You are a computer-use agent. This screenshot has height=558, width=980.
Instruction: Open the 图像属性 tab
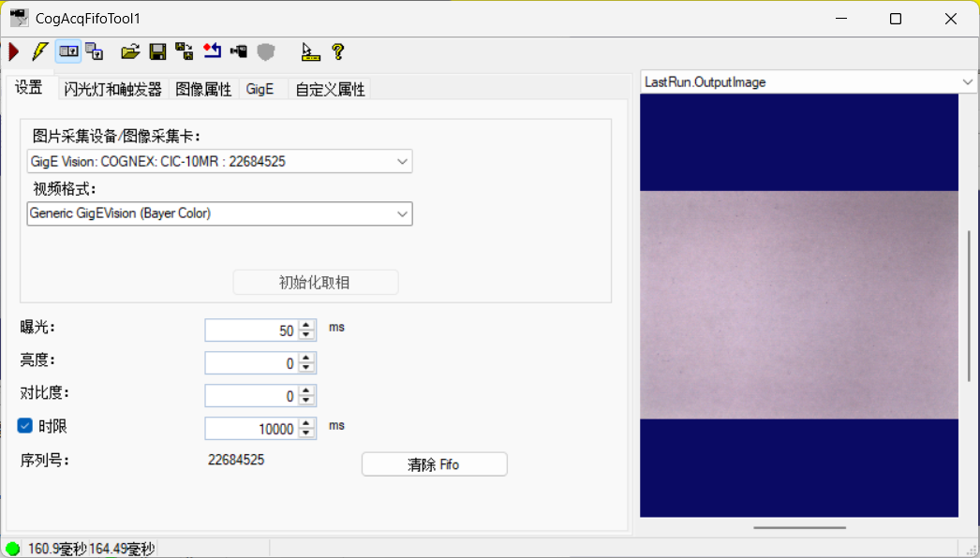203,89
